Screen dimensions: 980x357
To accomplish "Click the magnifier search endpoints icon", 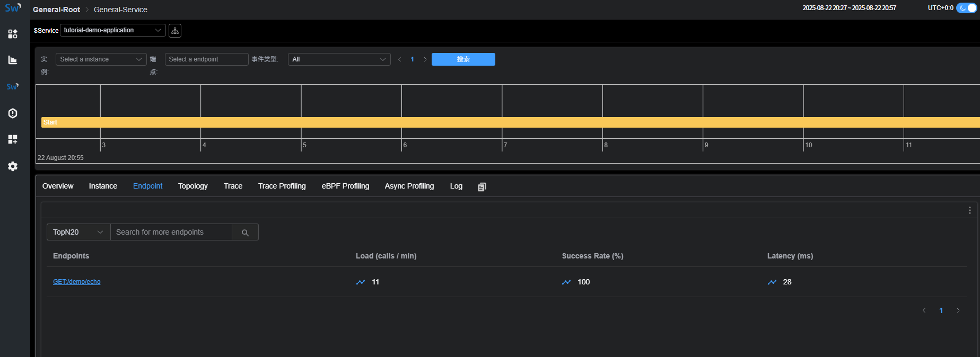I will point(245,232).
